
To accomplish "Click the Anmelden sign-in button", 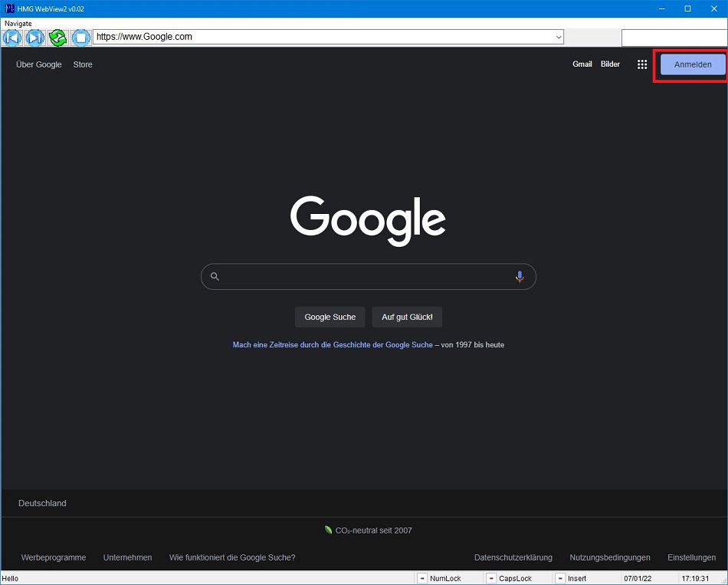I will [x=693, y=64].
